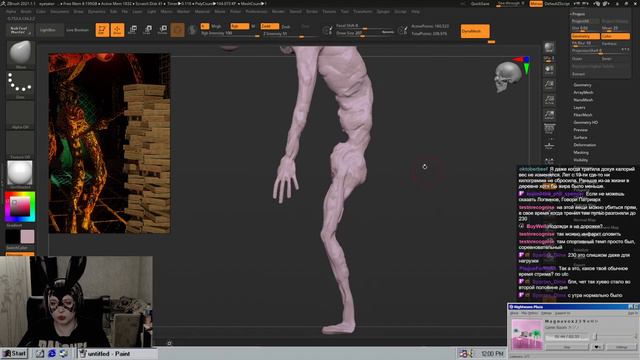Toggle the Color projection option

point(615,36)
